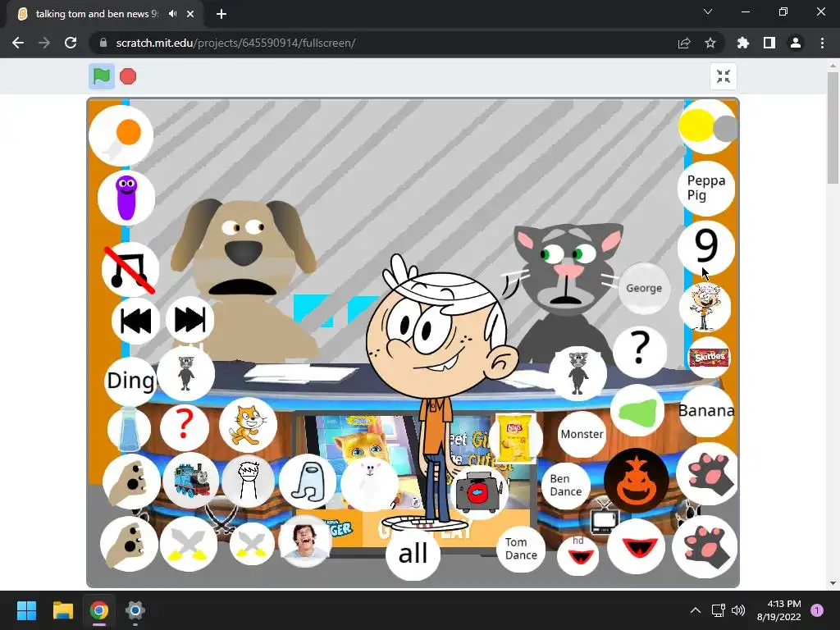Image resolution: width=840 pixels, height=630 pixels.
Task: Mute the tab using speaker icon
Action: coord(172,14)
